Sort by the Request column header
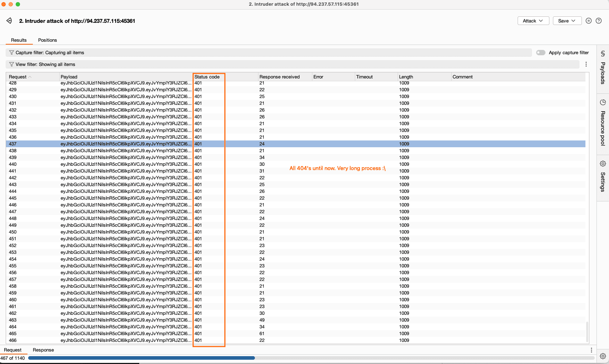This screenshot has height=364, width=609. (32, 77)
